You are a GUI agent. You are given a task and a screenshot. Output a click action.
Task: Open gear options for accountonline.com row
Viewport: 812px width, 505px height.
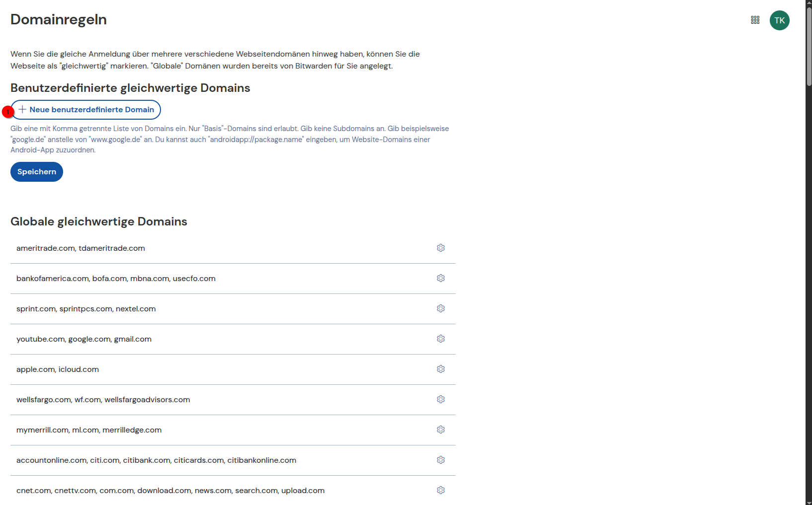point(441,460)
